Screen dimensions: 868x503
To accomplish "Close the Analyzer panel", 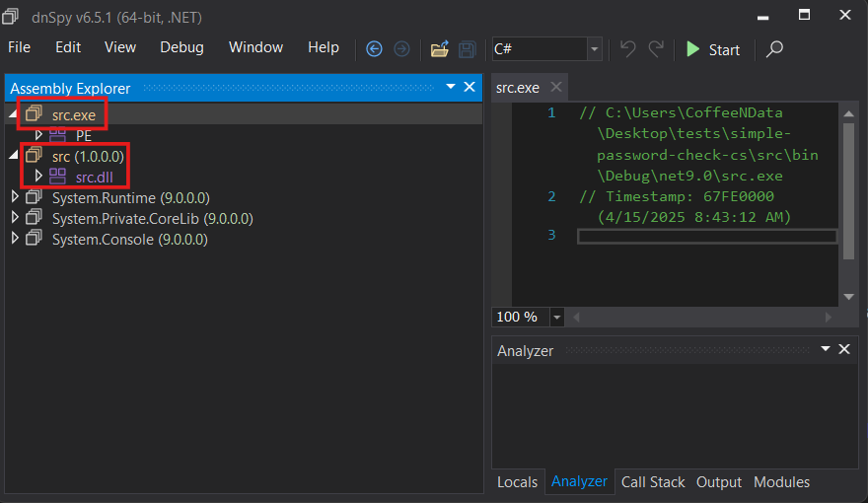I will pos(844,349).
